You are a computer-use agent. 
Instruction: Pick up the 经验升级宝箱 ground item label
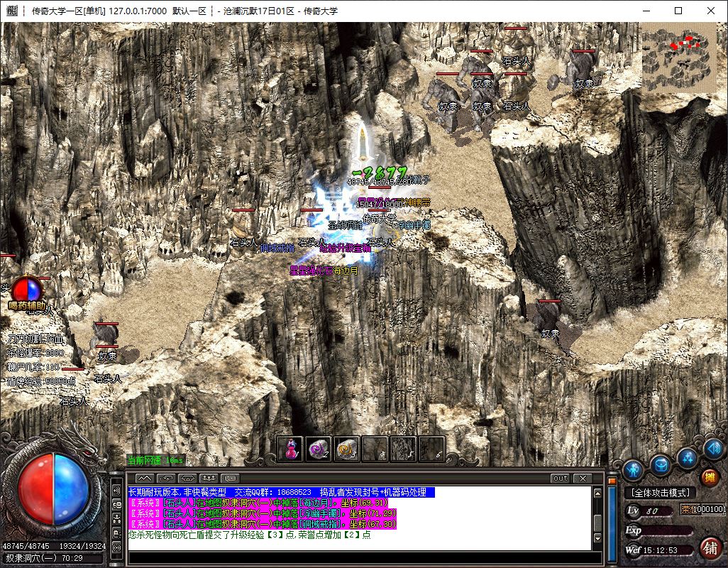click(345, 248)
